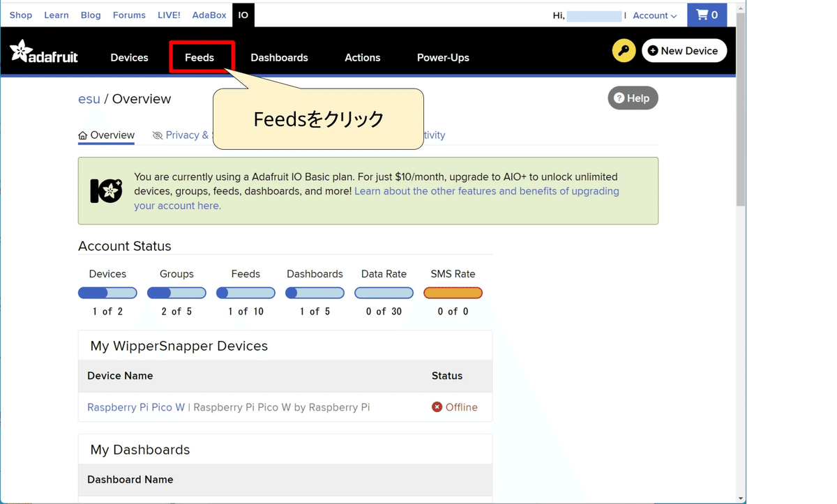Viewport: 837px width, 504px height.
Task: Click the plus icon on New Device
Action: coord(652,50)
